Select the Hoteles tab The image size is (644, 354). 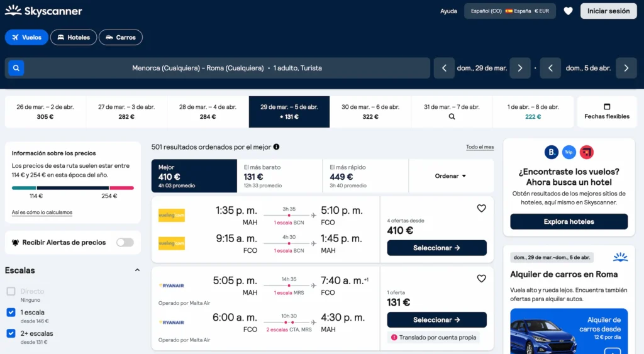click(74, 37)
